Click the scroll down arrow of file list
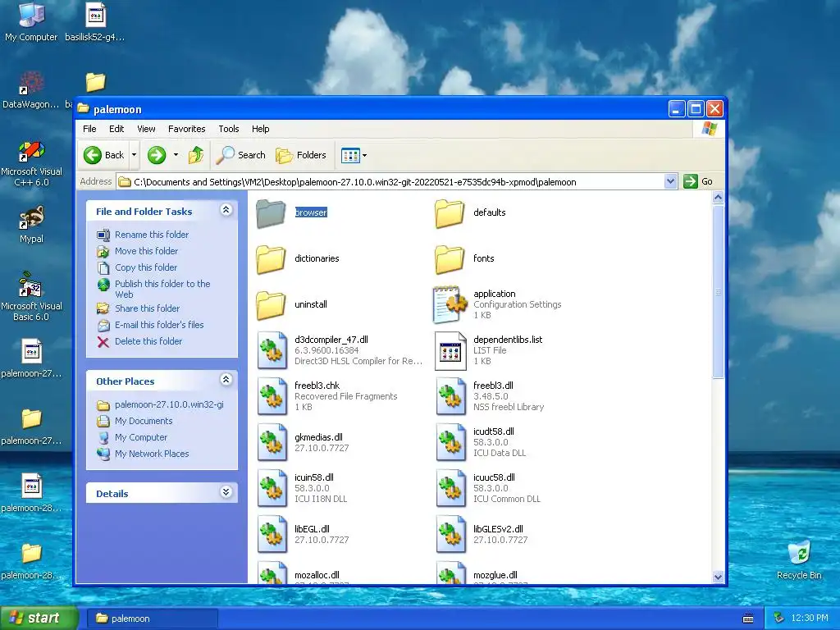Image resolution: width=840 pixels, height=630 pixels. point(718,577)
